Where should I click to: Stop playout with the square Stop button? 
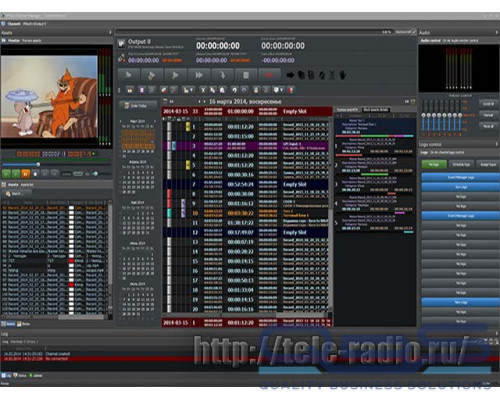pos(246,75)
